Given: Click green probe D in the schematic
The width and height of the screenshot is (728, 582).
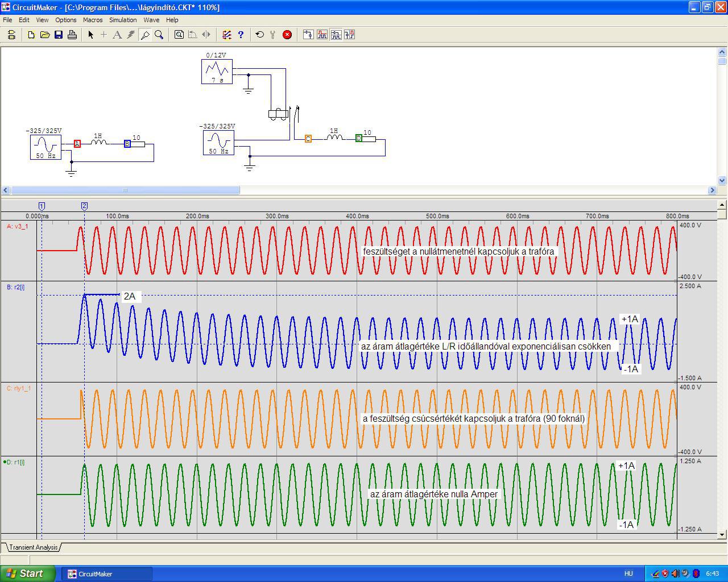Looking at the screenshot, I should (359, 138).
